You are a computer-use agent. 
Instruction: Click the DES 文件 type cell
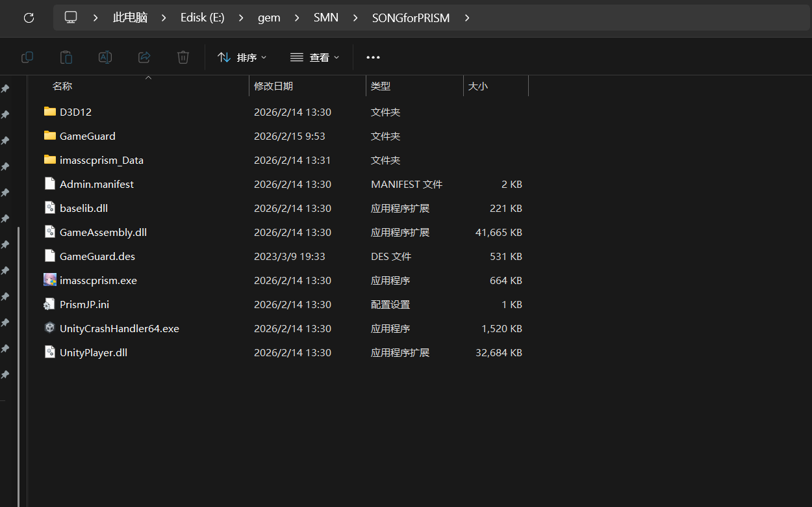pyautogui.click(x=391, y=256)
